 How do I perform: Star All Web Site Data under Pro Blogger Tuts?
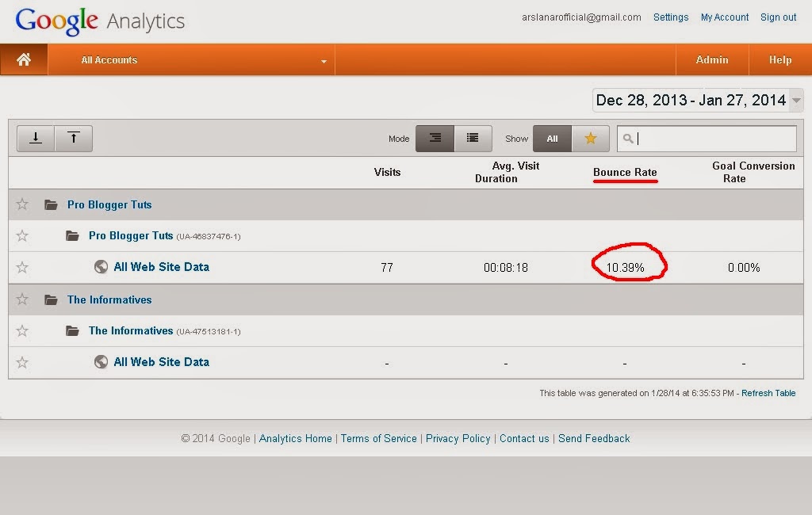point(21,268)
